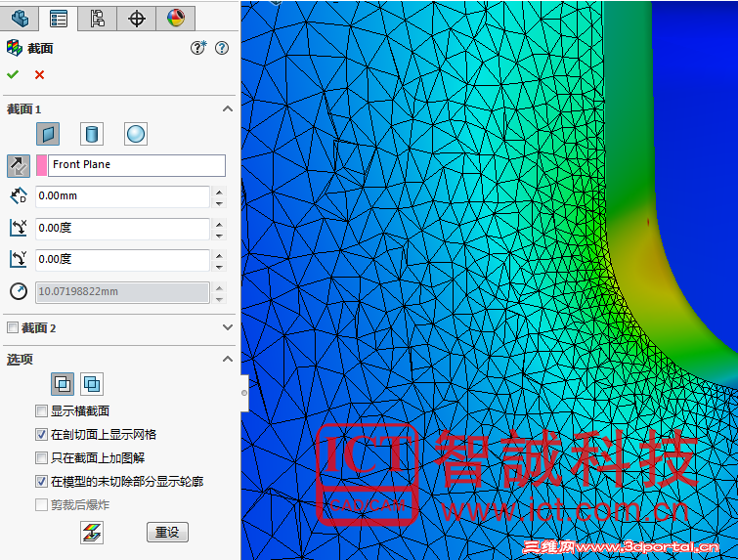Image resolution: width=738 pixels, height=560 pixels.
Task: Click the disabled 10.07198822mm field
Action: click(x=122, y=292)
